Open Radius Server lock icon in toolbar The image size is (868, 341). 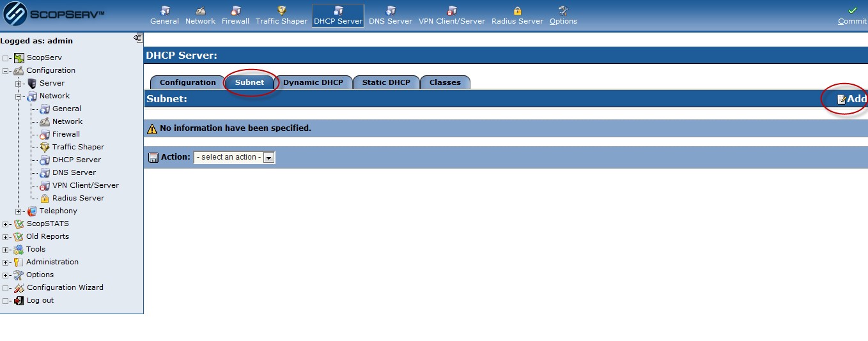click(x=517, y=10)
